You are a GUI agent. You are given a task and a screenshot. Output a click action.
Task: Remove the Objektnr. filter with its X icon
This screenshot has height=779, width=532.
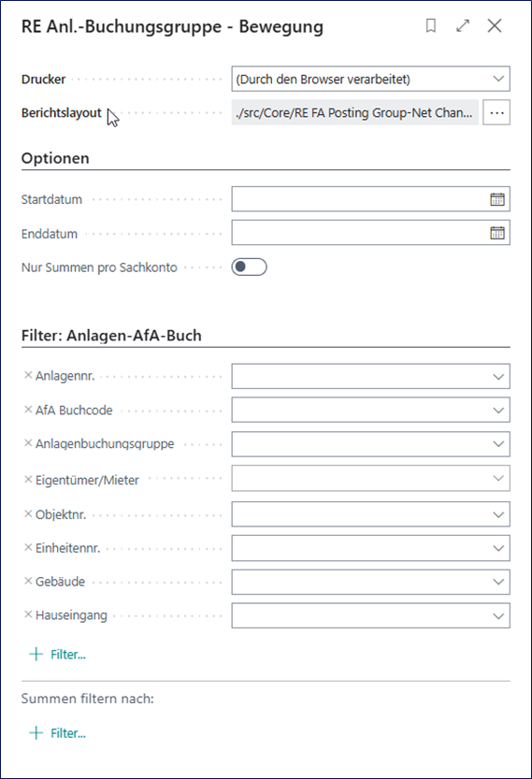point(28,513)
